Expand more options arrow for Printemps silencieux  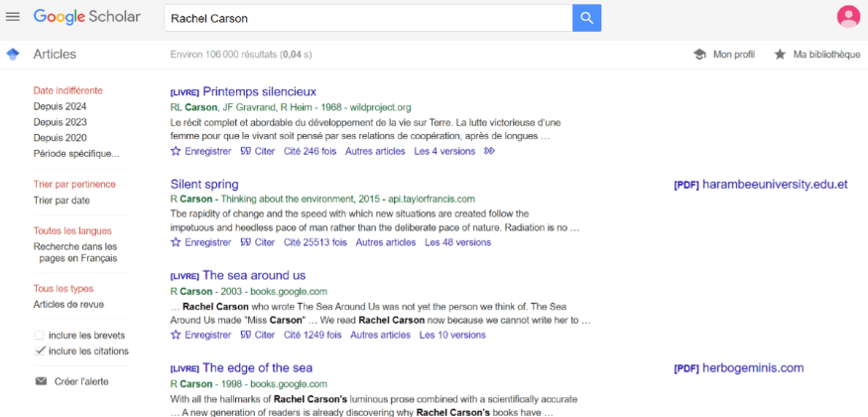[x=489, y=151]
